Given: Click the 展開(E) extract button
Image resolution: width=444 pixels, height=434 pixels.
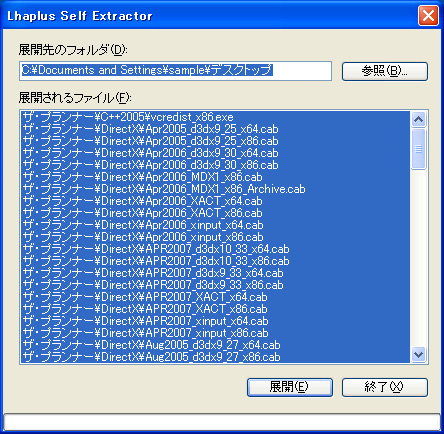Looking at the screenshot, I should pyautogui.click(x=290, y=387).
